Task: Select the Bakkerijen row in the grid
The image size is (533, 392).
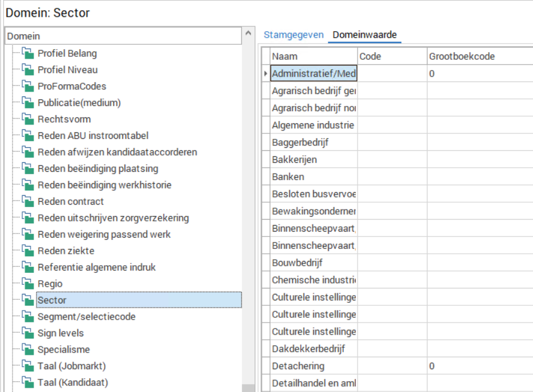Action: tap(313, 160)
